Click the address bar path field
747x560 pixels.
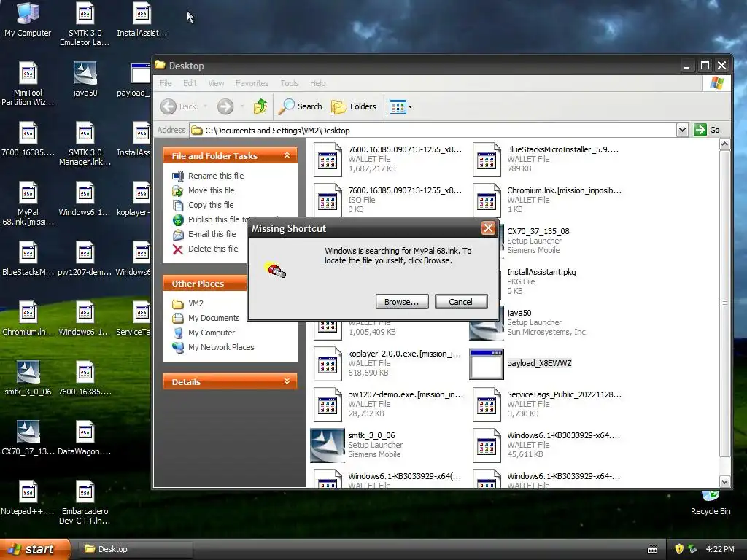tap(433, 130)
